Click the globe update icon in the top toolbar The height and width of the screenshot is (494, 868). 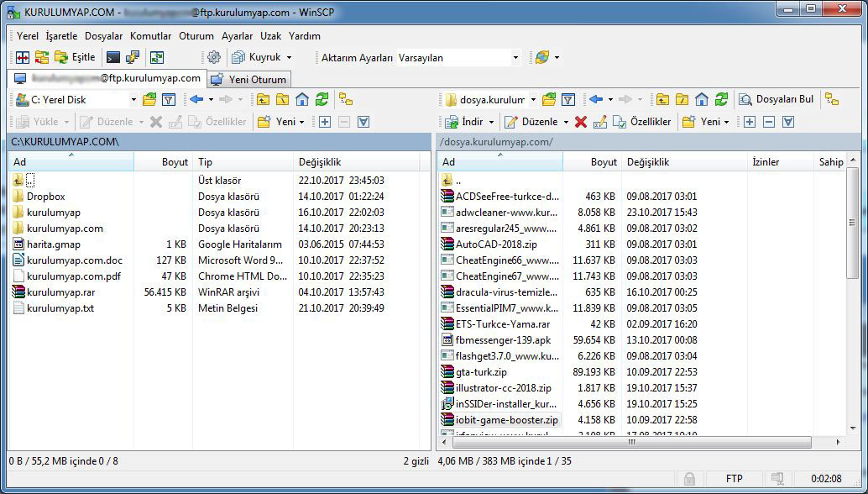(542, 57)
